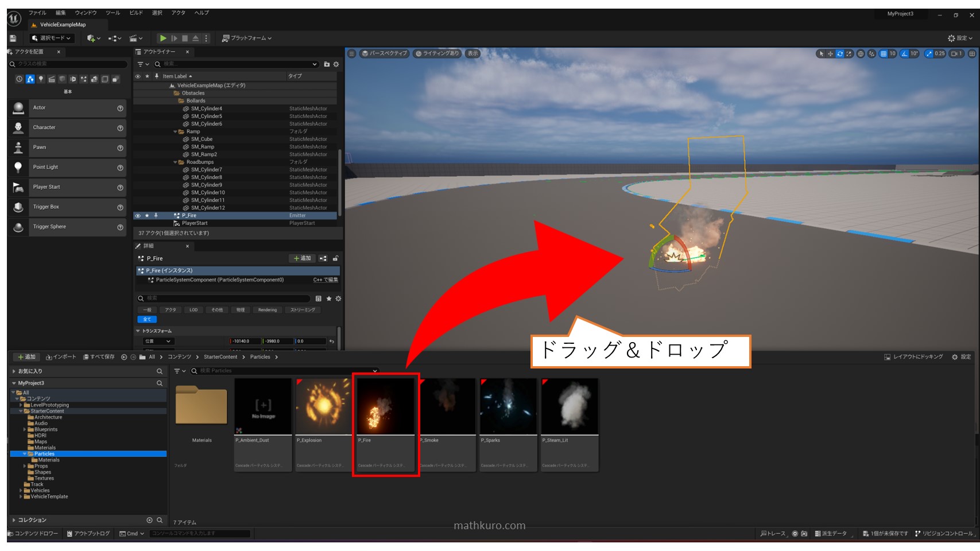Open the 設定 dropdown at top right

pyautogui.click(x=960, y=38)
